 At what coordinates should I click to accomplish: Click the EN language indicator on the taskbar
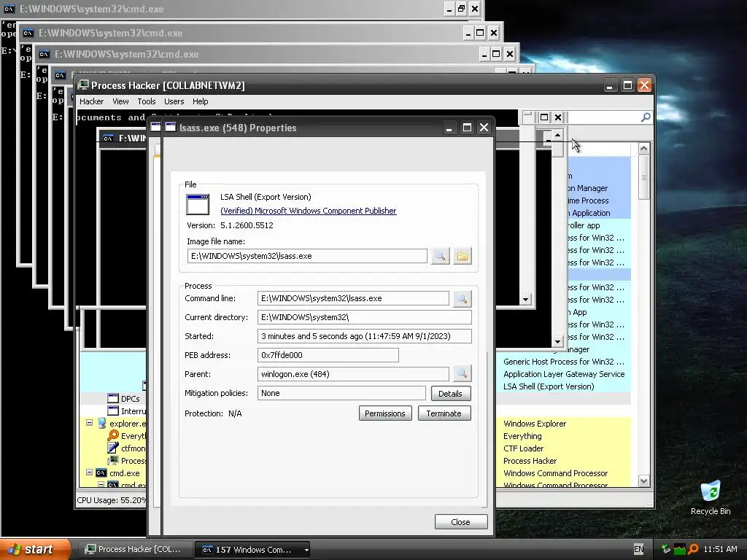pyautogui.click(x=639, y=549)
